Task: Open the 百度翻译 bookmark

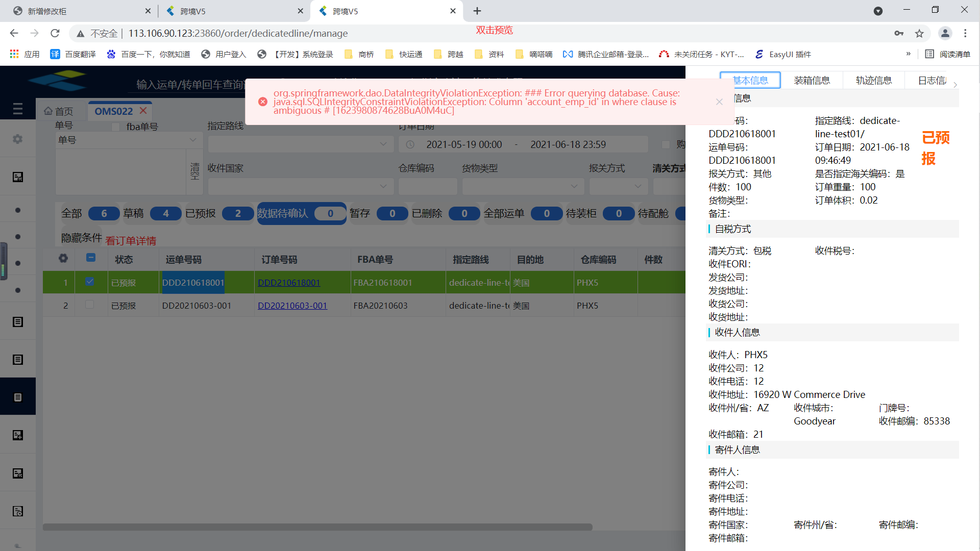Action: [73, 54]
